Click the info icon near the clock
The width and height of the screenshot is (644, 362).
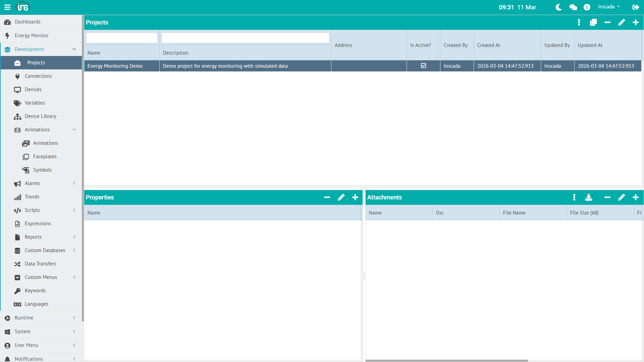tap(587, 7)
